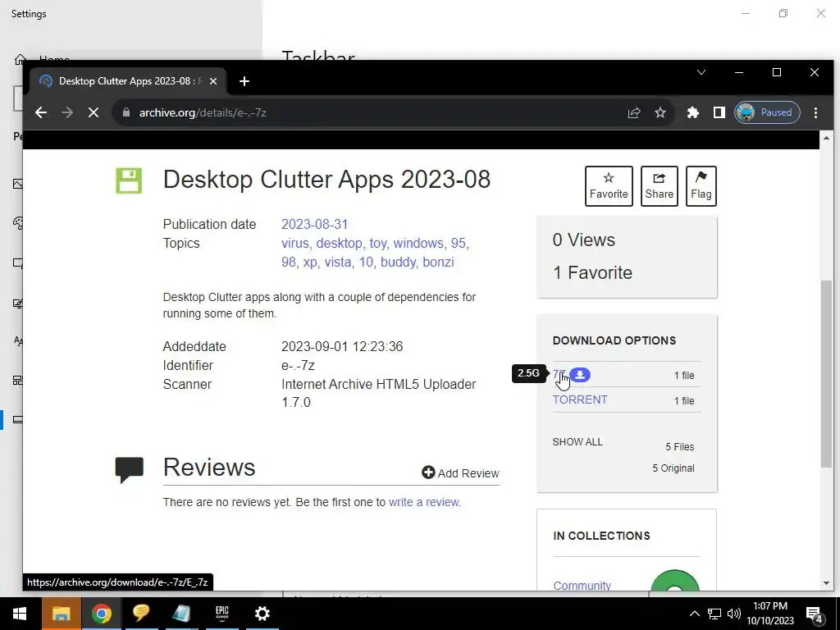Share this page icon in address bar
840x630 pixels.
(x=634, y=112)
